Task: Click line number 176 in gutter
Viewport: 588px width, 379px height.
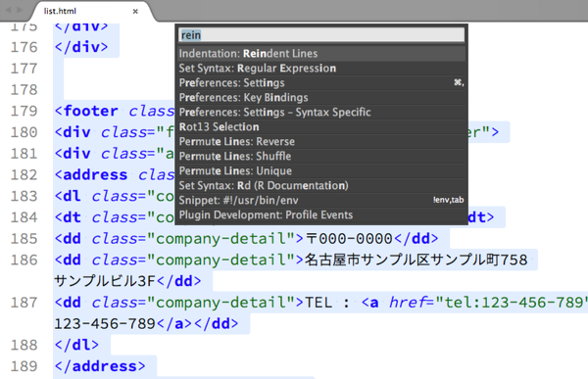Action: [24, 47]
